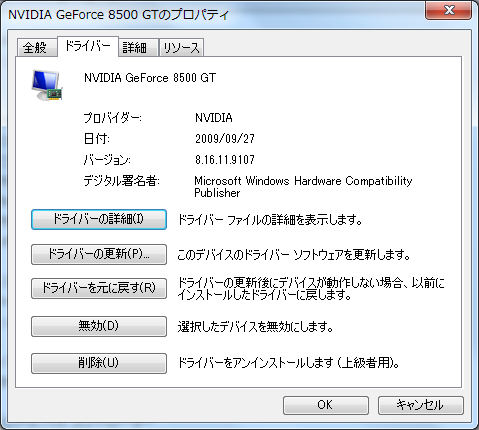The image size is (479, 430).
Task: Click the 削除(U) uninstall button
Action: 99,363
